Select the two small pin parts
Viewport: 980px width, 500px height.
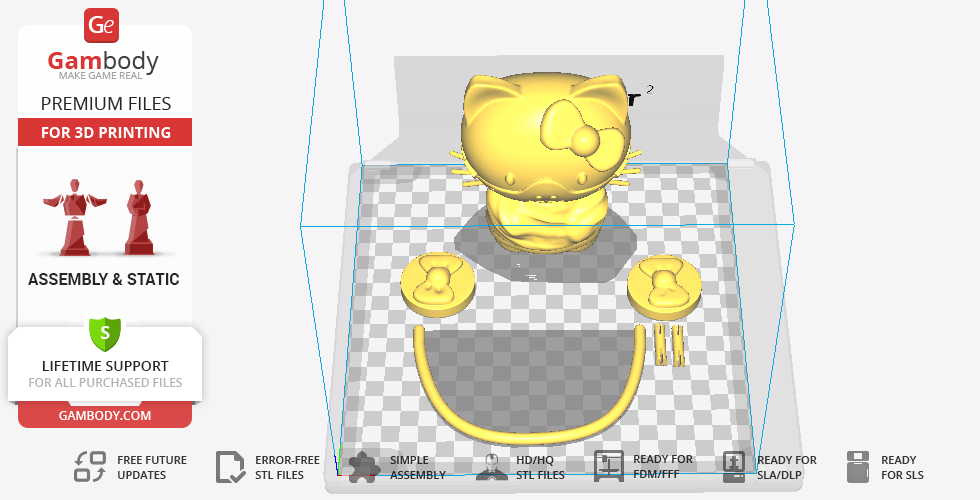click(x=669, y=343)
